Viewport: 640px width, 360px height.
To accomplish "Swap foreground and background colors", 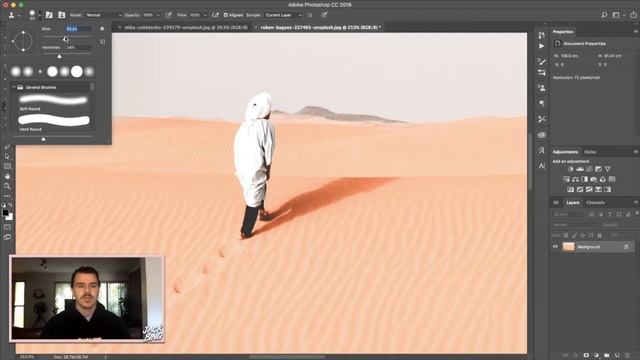I will (x=11, y=205).
